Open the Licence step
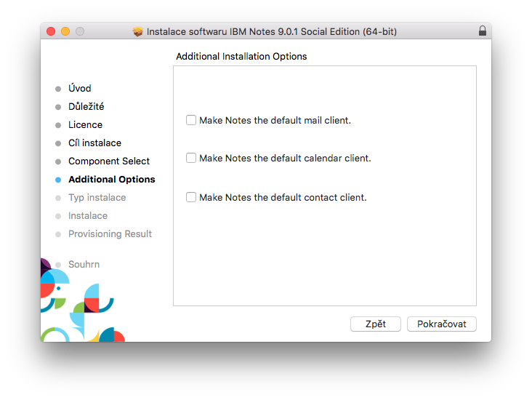The width and height of the screenshot is (532, 400). click(85, 124)
